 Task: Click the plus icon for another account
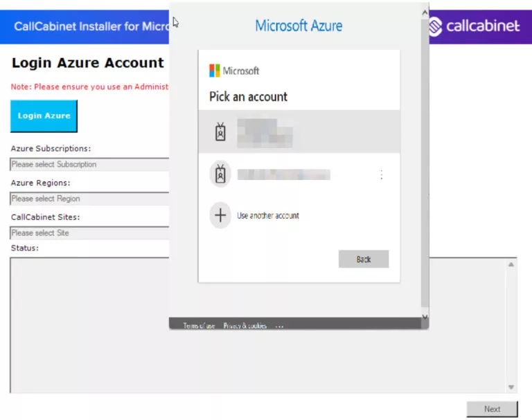(x=220, y=215)
